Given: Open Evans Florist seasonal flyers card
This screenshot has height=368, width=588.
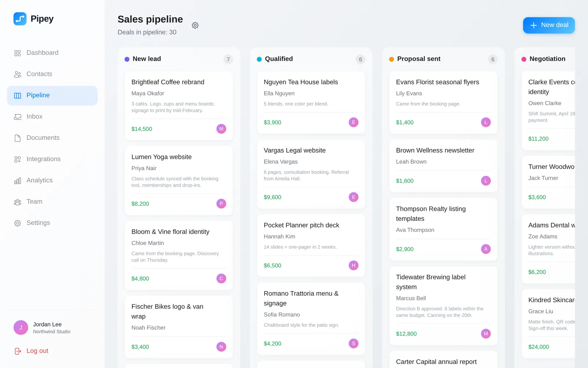Looking at the screenshot, I should point(443,103).
